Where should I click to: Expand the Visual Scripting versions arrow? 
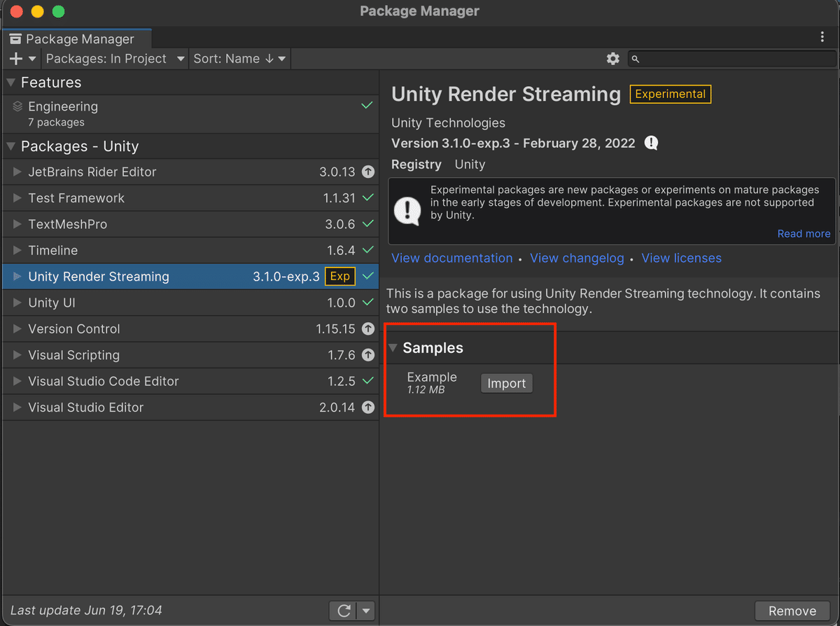pos(17,355)
